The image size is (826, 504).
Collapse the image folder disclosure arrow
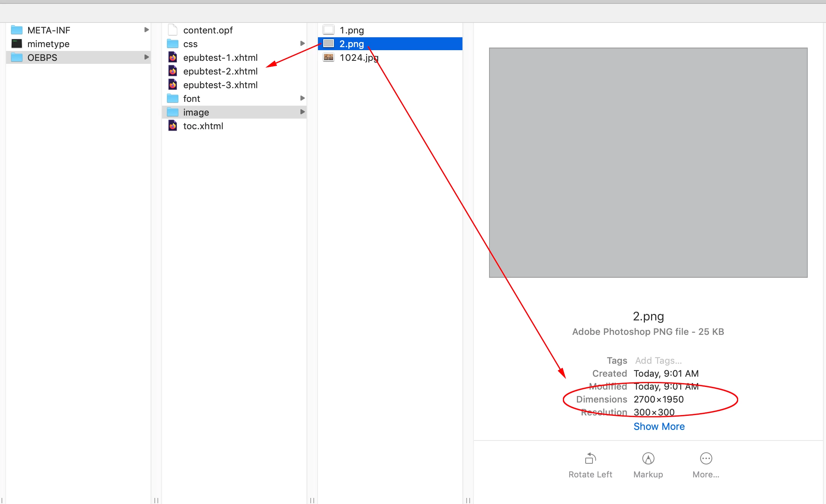tap(302, 112)
